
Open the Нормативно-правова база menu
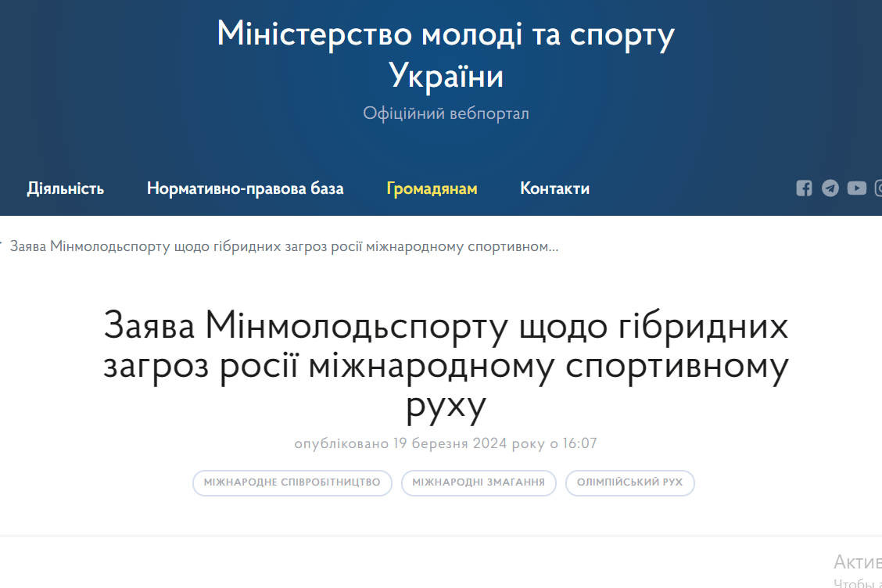tap(245, 188)
